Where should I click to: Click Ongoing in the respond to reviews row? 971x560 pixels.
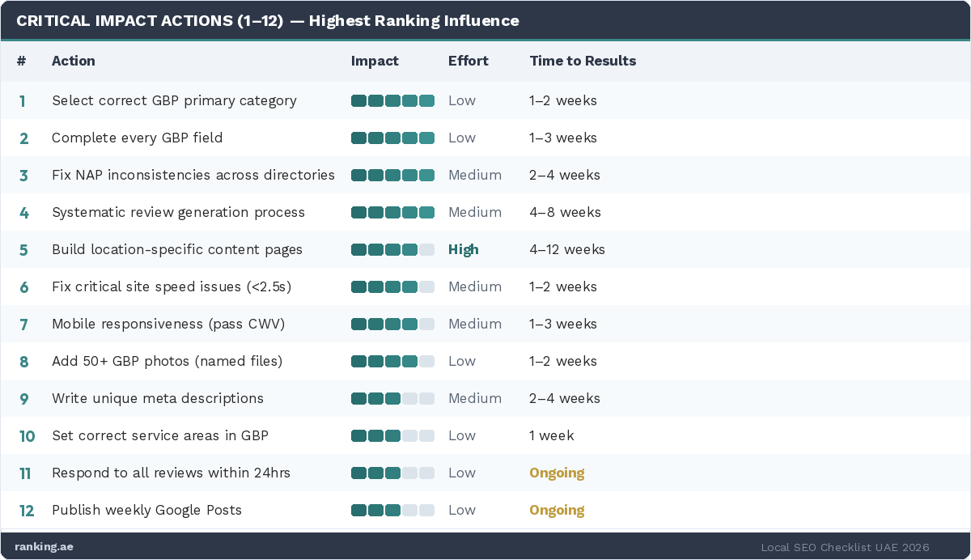click(x=557, y=473)
